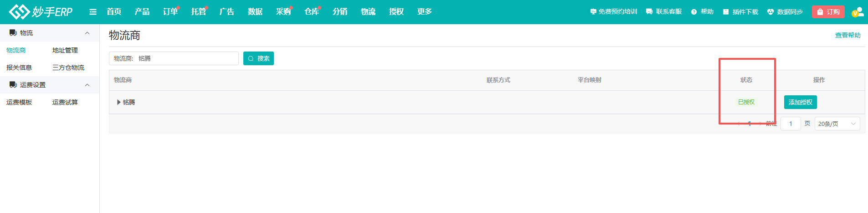Click the 妙手ERP logo
The width and height of the screenshot is (868, 213).
click(x=41, y=12)
